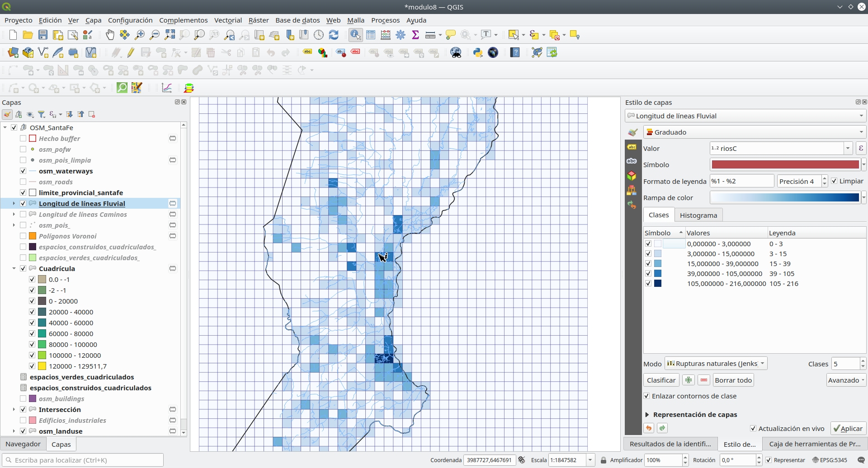
Task: Hide the limite_provincial_santafe layer
Action: tap(23, 193)
